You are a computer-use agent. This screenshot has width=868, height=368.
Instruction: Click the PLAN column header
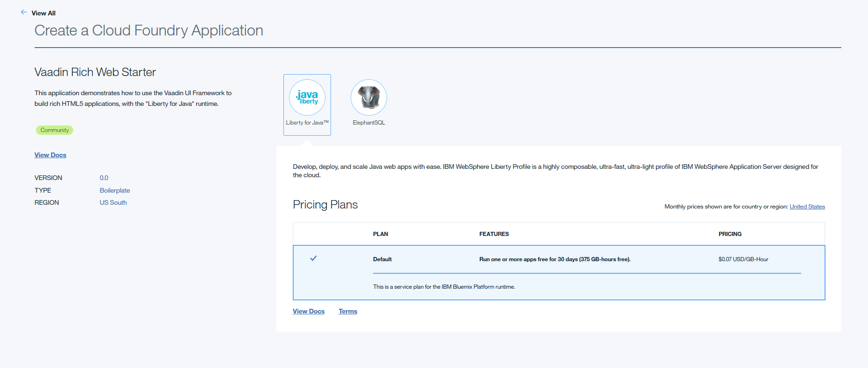381,234
